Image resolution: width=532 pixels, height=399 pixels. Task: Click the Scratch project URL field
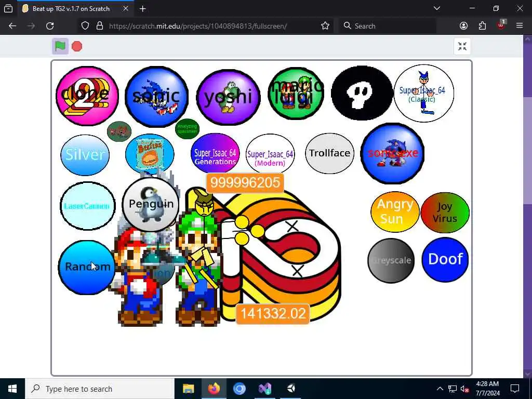click(198, 26)
